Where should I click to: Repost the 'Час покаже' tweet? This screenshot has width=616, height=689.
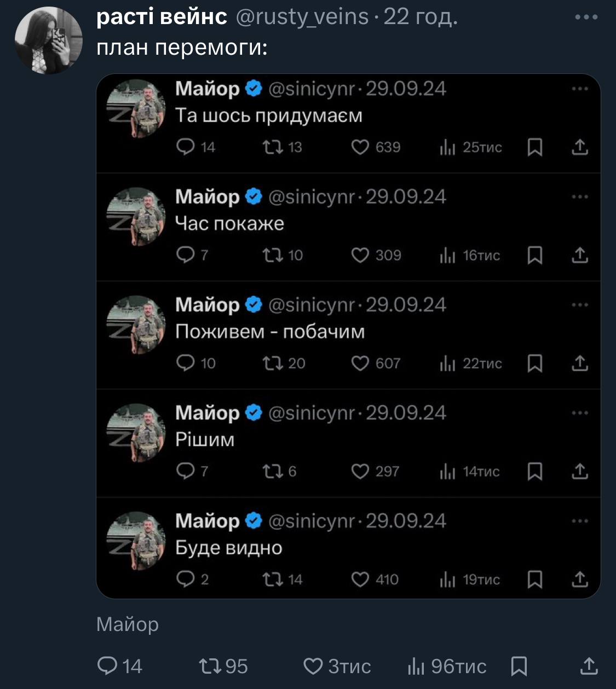[x=272, y=255]
